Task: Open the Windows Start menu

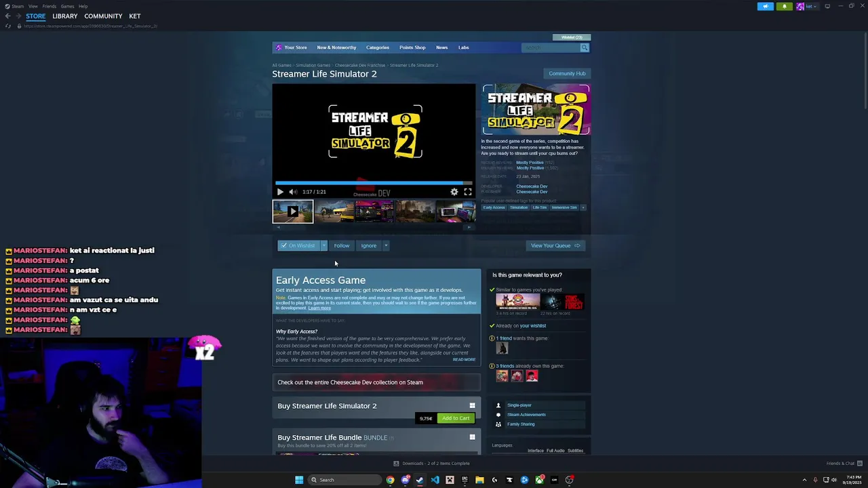Action: (x=299, y=480)
